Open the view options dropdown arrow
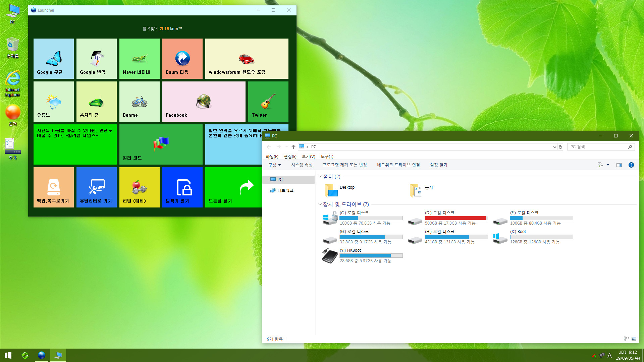This screenshot has width=644, height=362. [608, 165]
